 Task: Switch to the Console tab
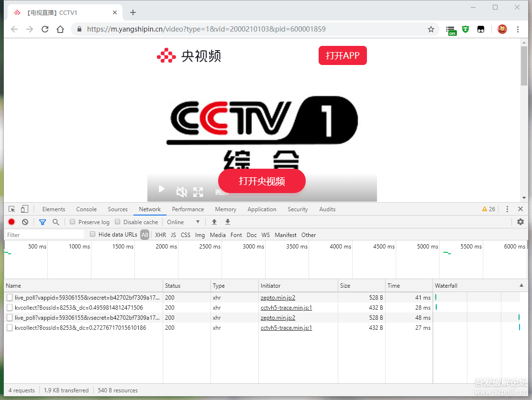86,209
